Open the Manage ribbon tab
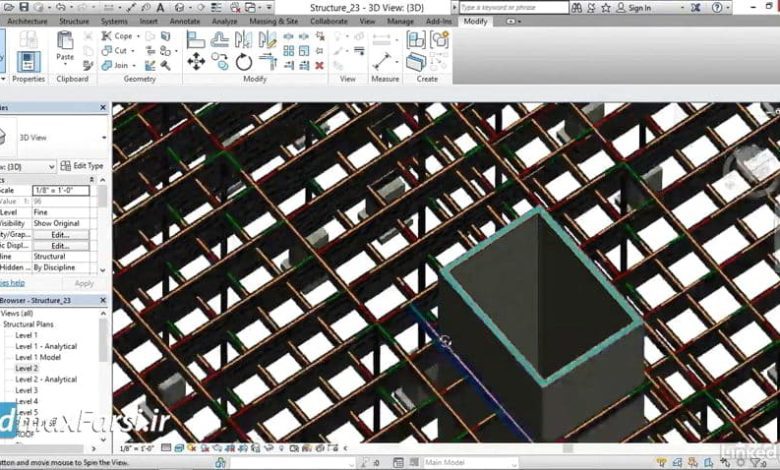This screenshot has height=470, width=780. click(400, 21)
